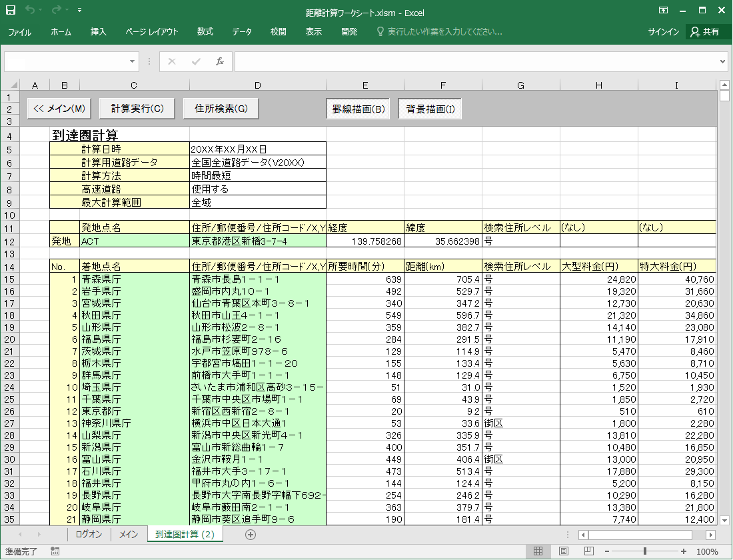Select column D header
The width and height of the screenshot is (733, 560).
click(258, 85)
